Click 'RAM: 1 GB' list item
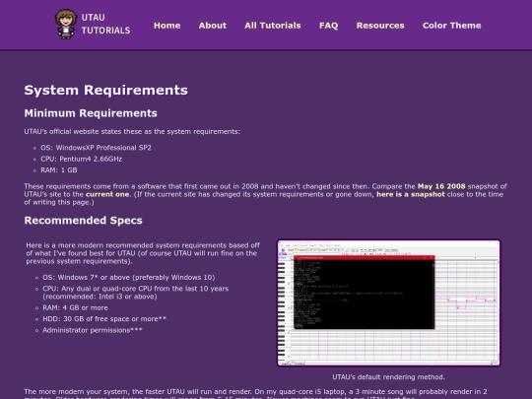This screenshot has width=532, height=399. pos(59,170)
